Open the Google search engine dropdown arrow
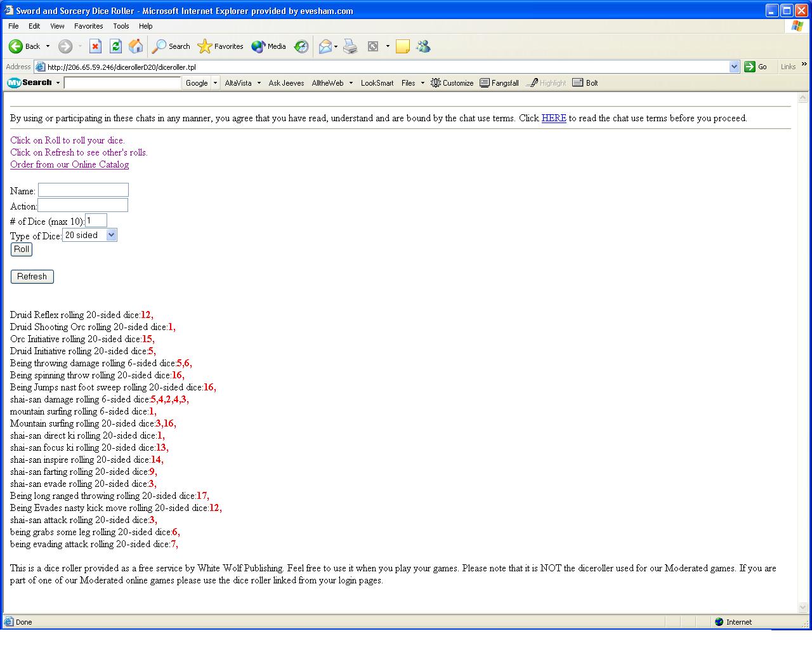This screenshot has height=650, width=812. [215, 83]
